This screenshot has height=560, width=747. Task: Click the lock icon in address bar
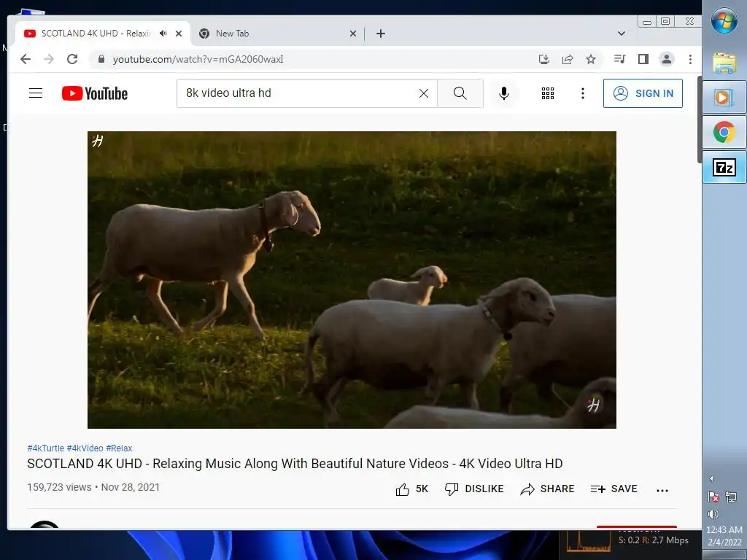101,59
